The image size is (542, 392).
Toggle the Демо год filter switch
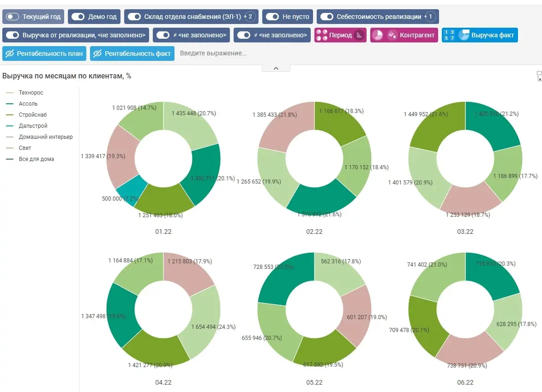tap(78, 17)
